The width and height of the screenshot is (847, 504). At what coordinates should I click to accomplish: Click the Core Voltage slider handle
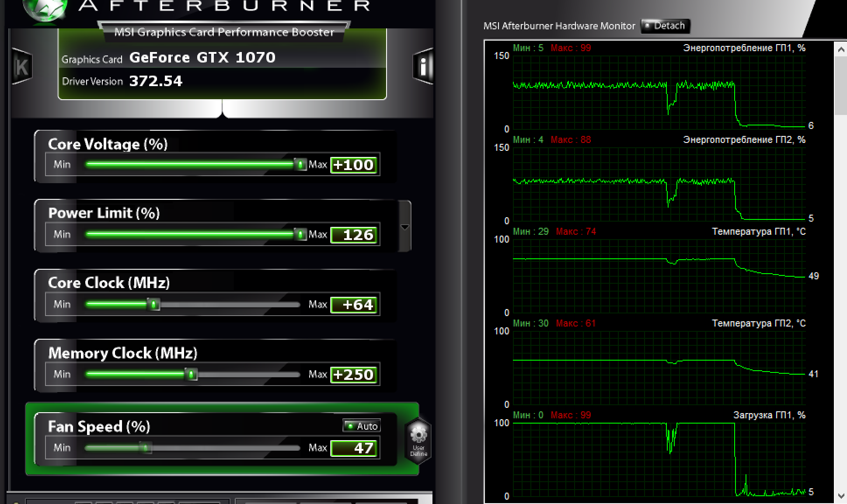coord(300,164)
